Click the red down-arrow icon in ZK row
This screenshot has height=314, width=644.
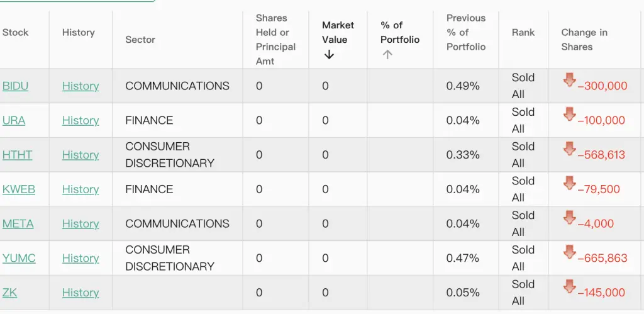(570, 287)
